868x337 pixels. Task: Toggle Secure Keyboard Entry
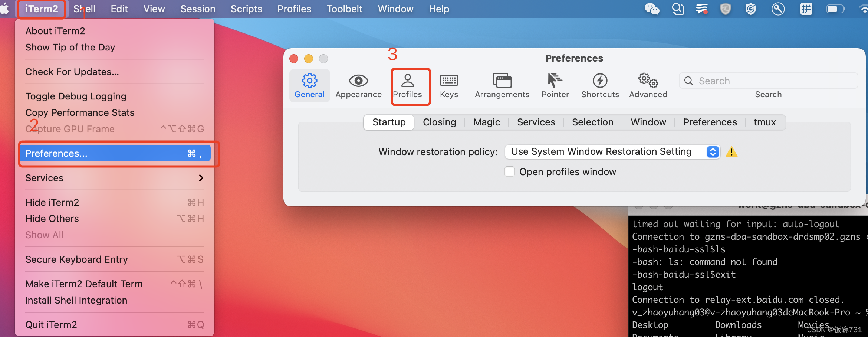point(76,259)
